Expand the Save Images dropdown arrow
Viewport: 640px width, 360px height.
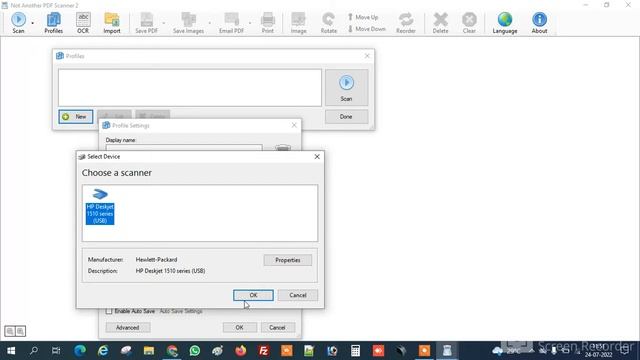(209, 23)
